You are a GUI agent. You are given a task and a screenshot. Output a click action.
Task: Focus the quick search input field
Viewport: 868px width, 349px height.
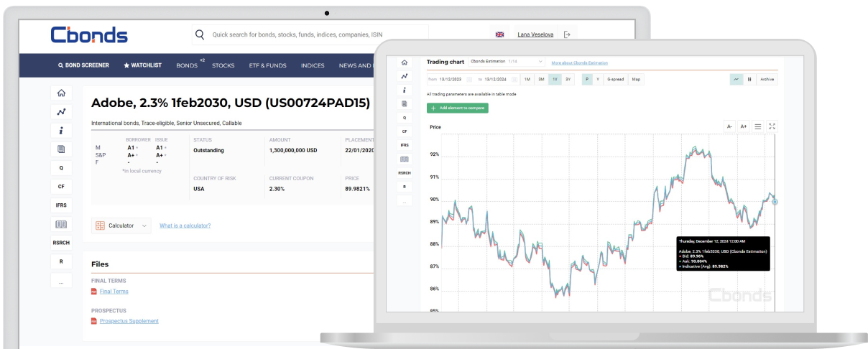[x=310, y=34]
